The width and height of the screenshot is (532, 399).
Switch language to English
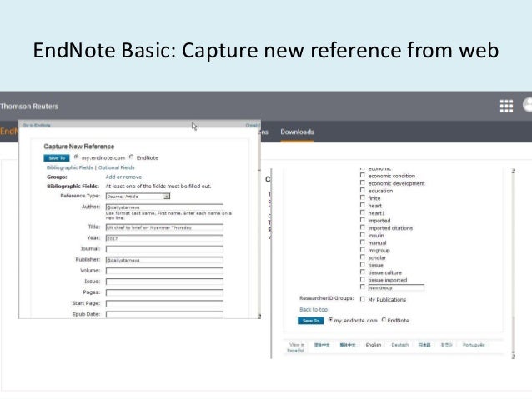pyautogui.click(x=374, y=345)
